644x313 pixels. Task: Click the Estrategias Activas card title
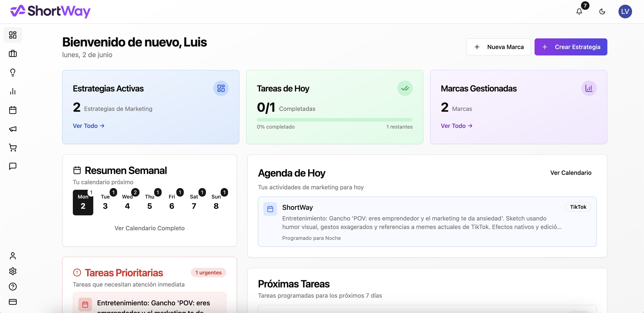108,88
